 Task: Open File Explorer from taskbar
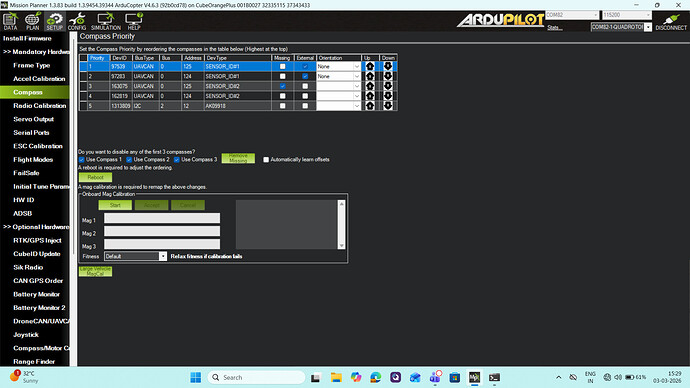pos(336,377)
